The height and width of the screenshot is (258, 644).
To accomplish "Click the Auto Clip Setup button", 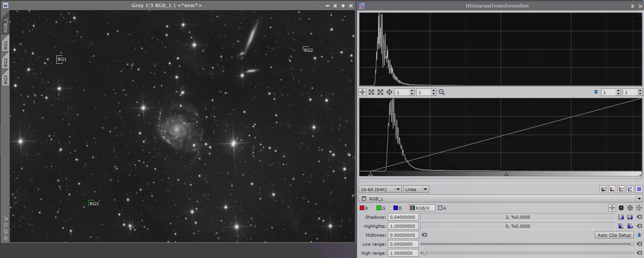I will pyautogui.click(x=614, y=235).
